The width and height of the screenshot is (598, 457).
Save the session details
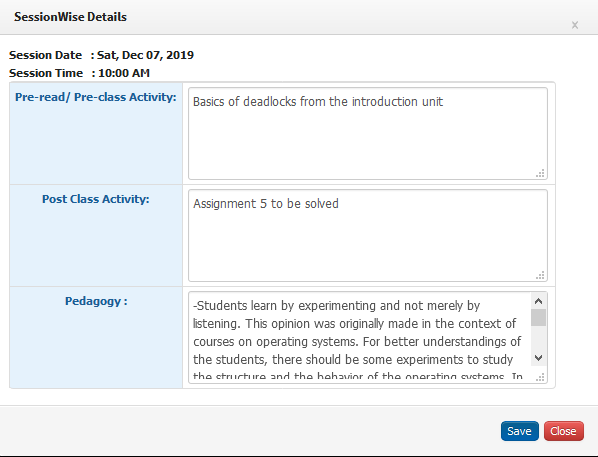519,431
